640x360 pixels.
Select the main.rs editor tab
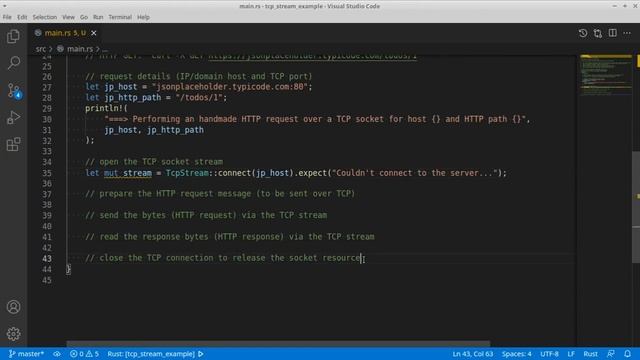coord(65,33)
